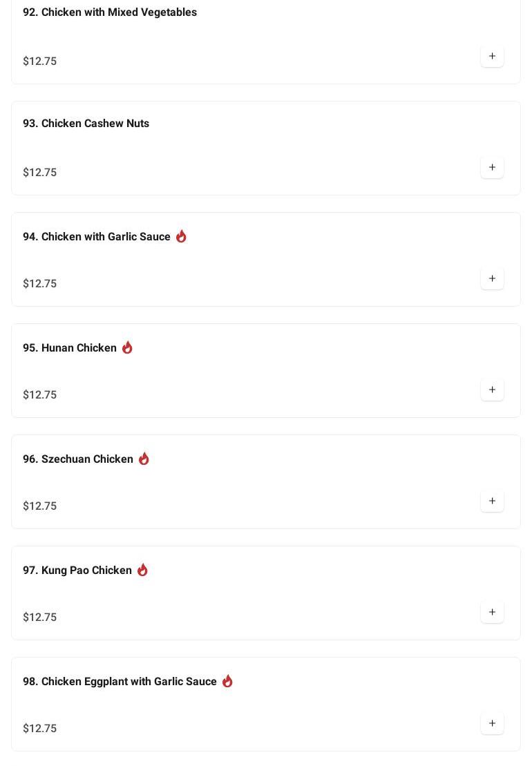Click flame icon by Chicken Eggplant with Garlic Sauce
The image size is (532, 766).
point(227,681)
